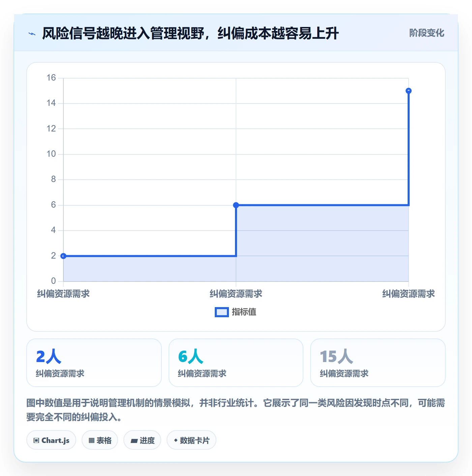This screenshot has height=476, width=472.
Task: Click the y-axis label 0
Action: (x=54, y=281)
